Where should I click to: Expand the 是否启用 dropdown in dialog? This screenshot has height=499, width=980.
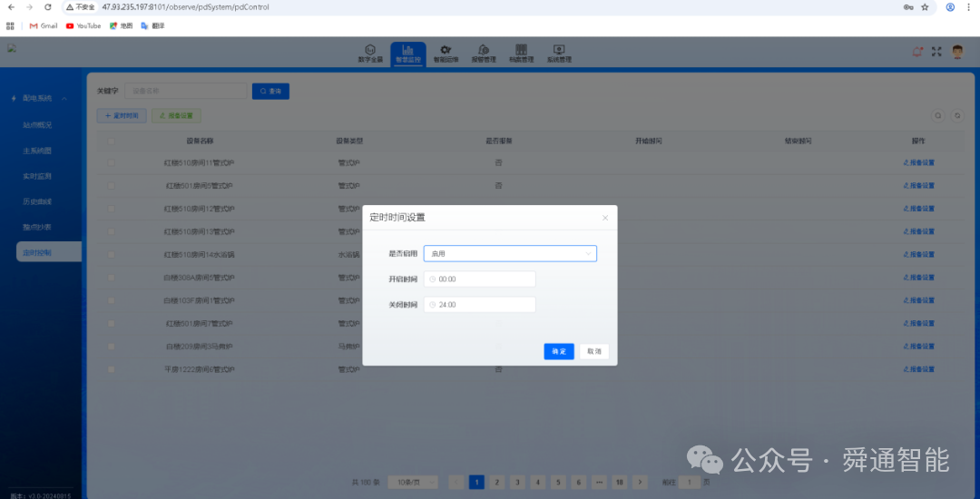click(x=510, y=254)
